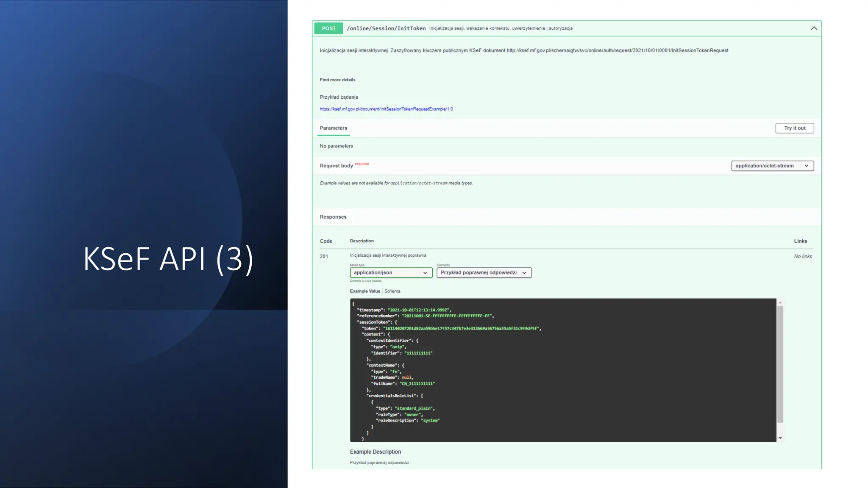Click the No links text in Links column

click(803, 256)
